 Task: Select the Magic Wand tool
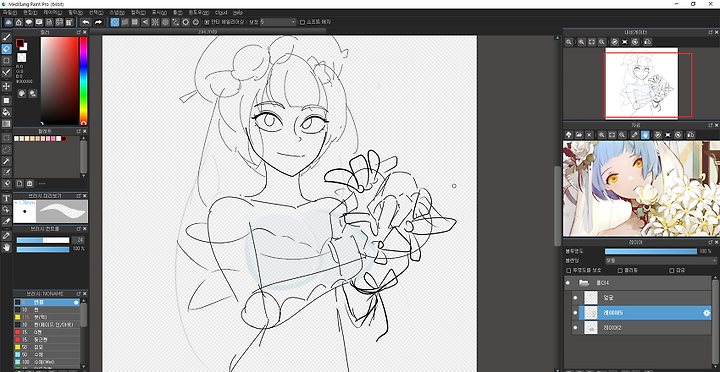[x=6, y=161]
